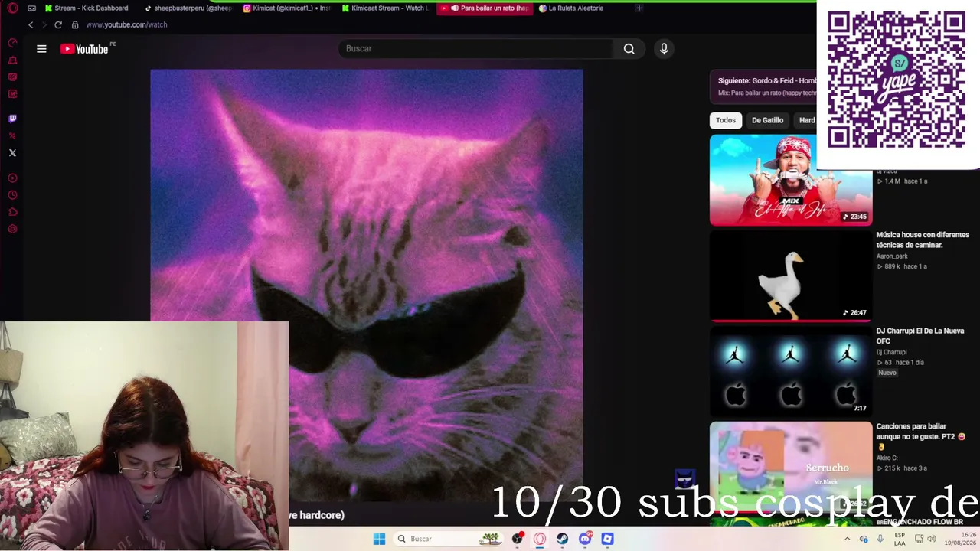Open Roblox from the taskbar
This screenshot has height=551, width=980.
pos(608,539)
